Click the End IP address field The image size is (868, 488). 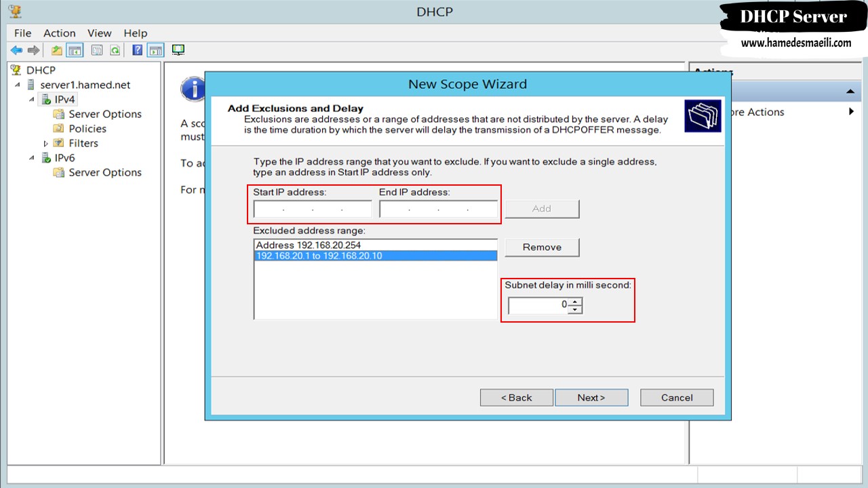click(439, 209)
